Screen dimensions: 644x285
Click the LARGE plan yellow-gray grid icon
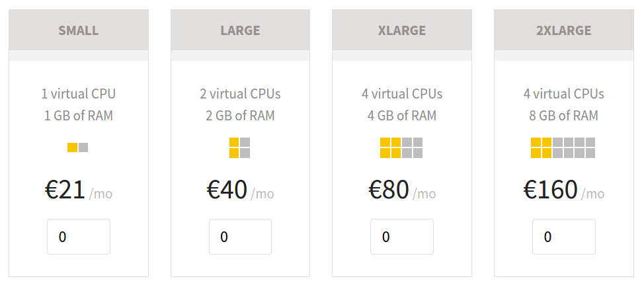pyautogui.click(x=240, y=148)
